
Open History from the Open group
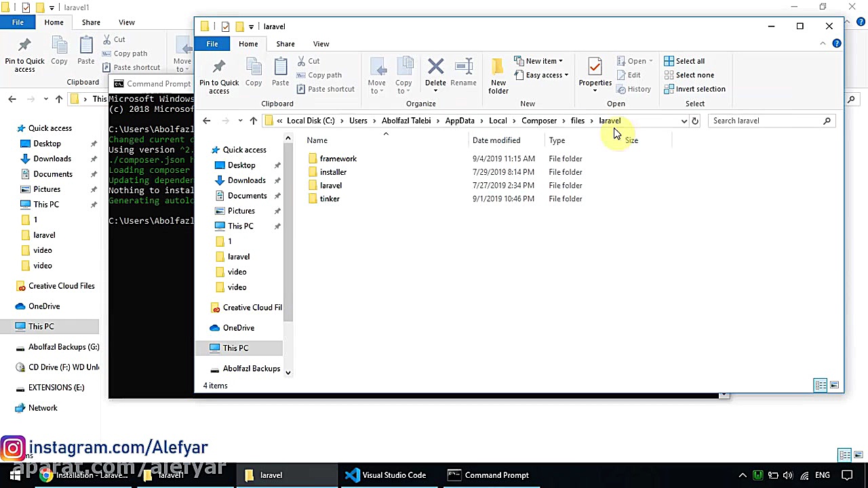click(633, 89)
